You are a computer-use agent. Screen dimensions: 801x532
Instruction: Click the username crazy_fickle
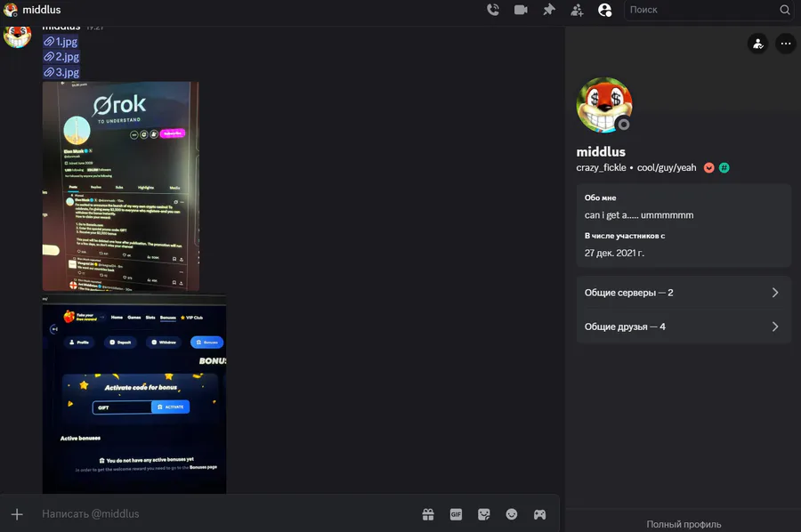pyautogui.click(x=601, y=167)
